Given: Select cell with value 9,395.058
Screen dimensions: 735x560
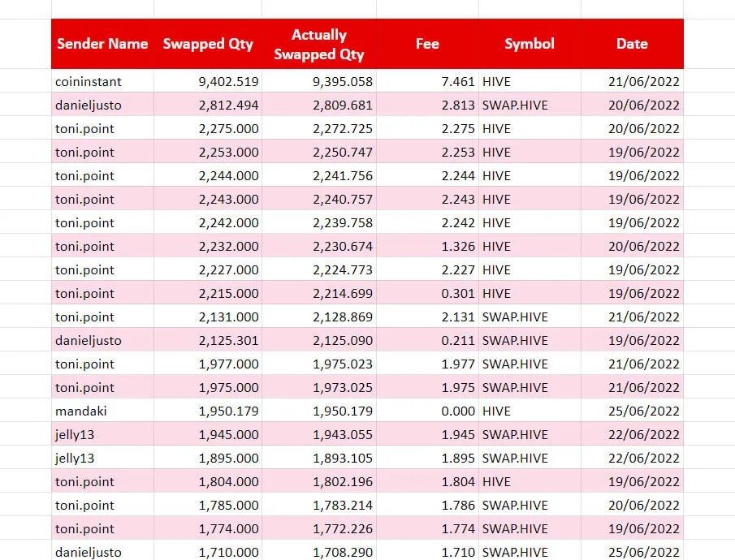Looking at the screenshot, I should pyautogui.click(x=318, y=81).
